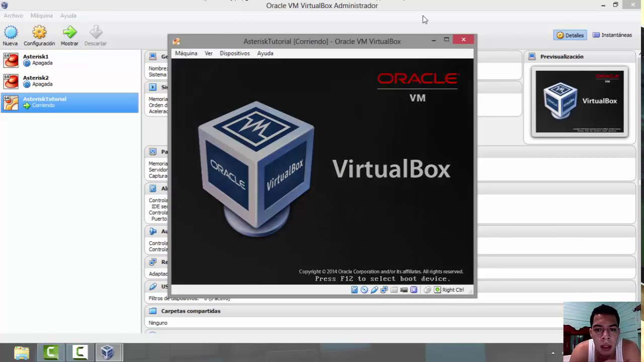Open the white Camtasia taskbar icon

pyautogui.click(x=80, y=352)
